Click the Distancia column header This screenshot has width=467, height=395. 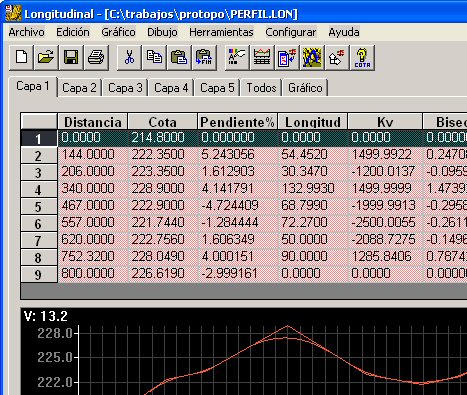93,122
